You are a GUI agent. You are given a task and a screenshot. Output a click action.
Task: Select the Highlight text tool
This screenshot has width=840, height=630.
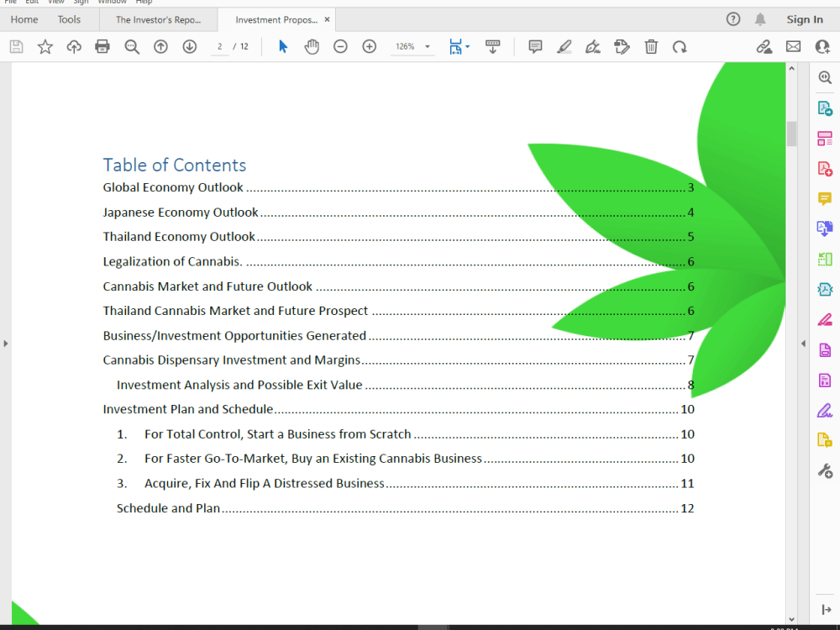(564, 46)
